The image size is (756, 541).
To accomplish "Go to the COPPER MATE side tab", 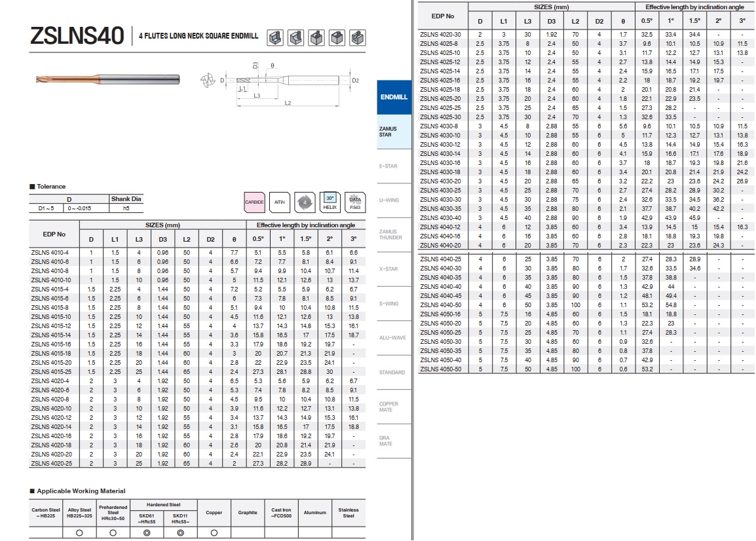I will (x=394, y=407).
